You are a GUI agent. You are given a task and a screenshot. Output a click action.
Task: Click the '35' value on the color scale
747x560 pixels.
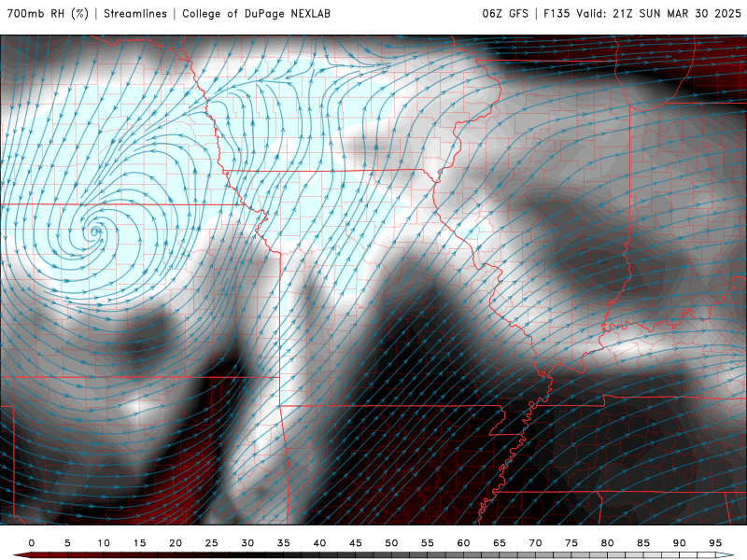tap(284, 543)
